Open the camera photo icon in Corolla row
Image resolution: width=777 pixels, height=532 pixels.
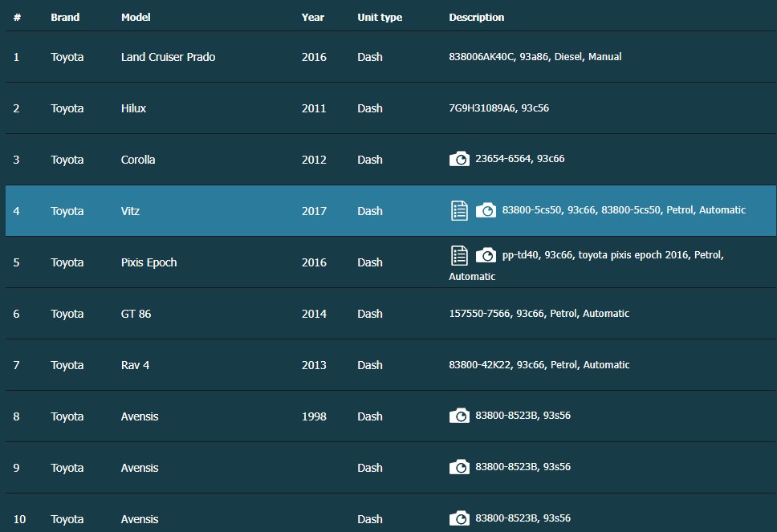tap(459, 159)
